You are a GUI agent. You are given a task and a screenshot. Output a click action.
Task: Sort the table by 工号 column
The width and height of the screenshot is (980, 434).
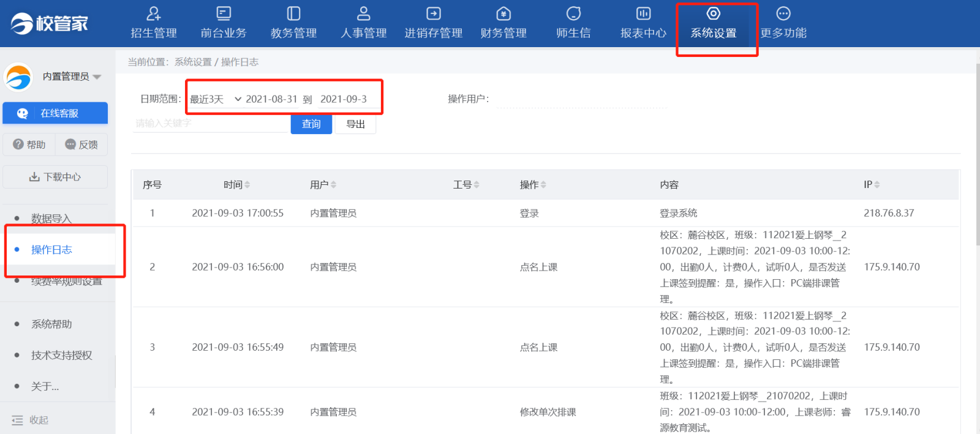477,185
